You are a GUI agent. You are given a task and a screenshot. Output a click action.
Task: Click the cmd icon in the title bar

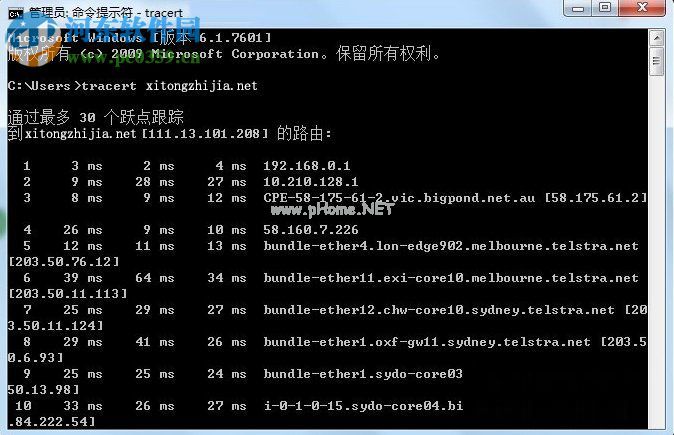(15, 14)
